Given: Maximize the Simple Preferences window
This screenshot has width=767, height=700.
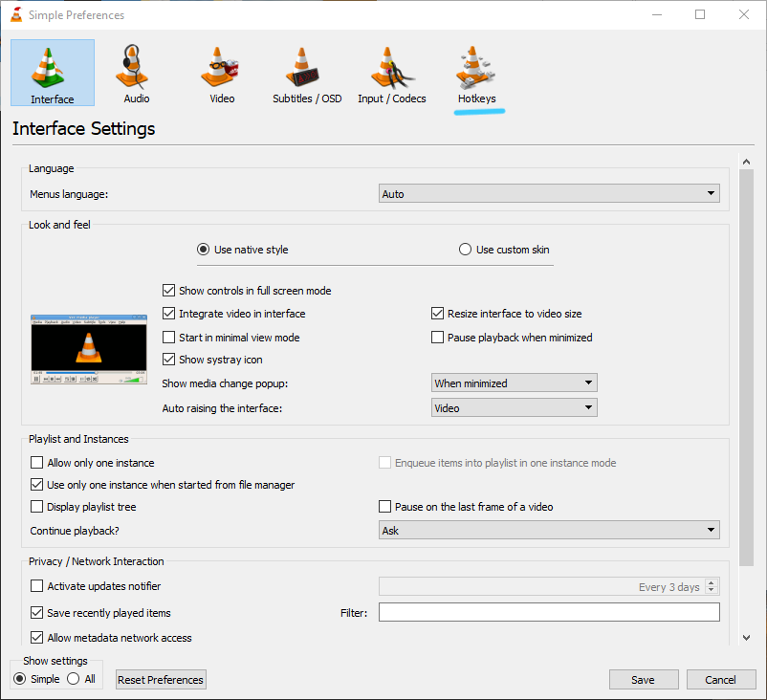Looking at the screenshot, I should (x=700, y=14).
